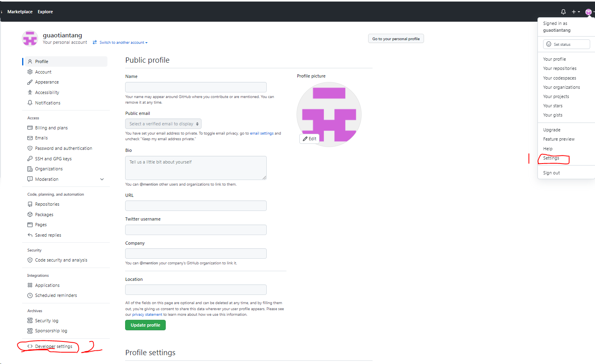Click the small guaotiantang avatar beside username
Screen dimensions: 595x364
30,39
